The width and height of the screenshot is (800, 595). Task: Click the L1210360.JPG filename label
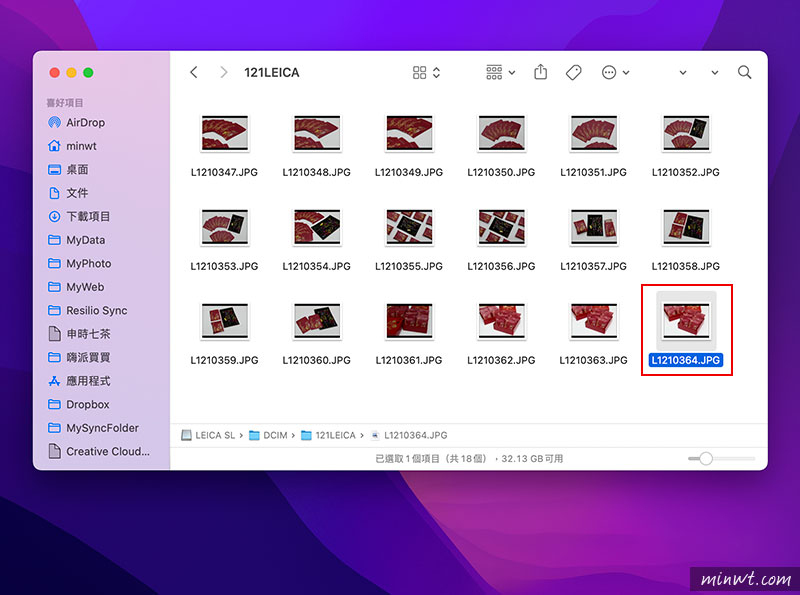pyautogui.click(x=317, y=360)
